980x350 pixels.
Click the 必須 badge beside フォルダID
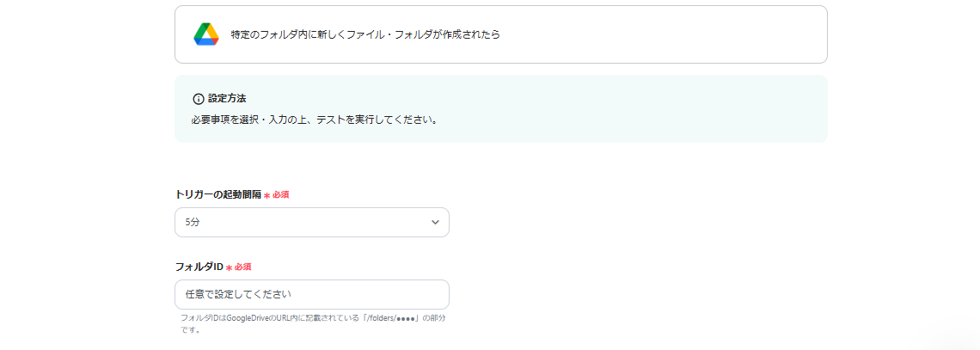[243, 267]
